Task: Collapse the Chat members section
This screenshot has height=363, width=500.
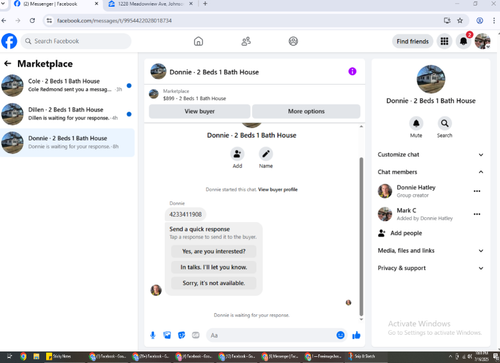Action: click(430, 172)
